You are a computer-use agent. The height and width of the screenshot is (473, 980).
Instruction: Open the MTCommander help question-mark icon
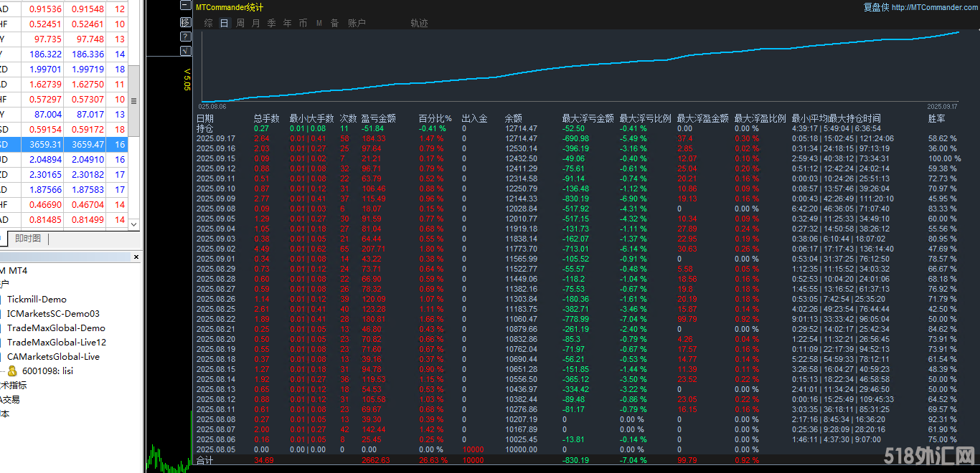(x=185, y=36)
